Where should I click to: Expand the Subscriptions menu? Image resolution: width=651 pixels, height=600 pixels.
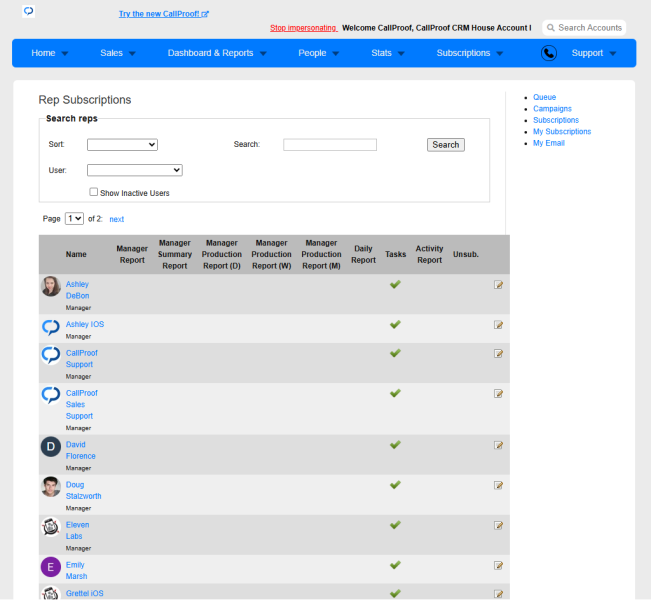[x=470, y=53]
